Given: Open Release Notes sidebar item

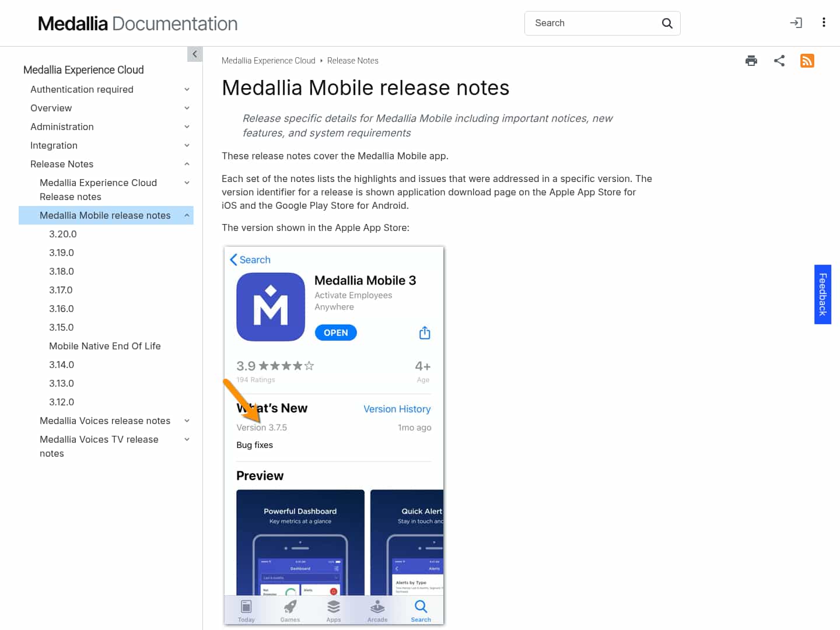Looking at the screenshot, I should pos(62,164).
